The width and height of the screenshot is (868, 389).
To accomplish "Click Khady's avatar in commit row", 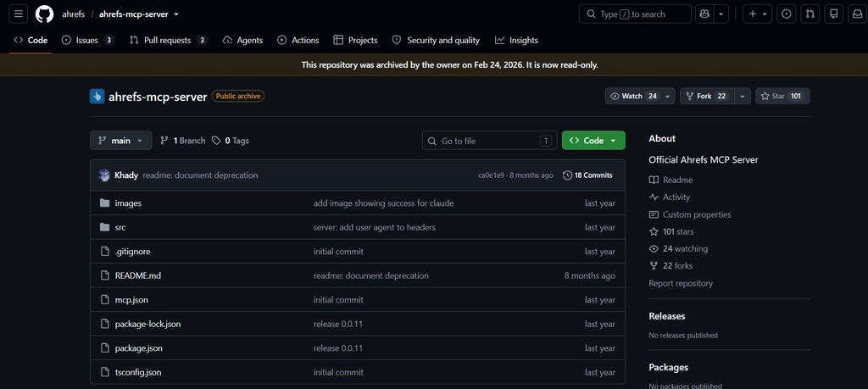I will point(104,175).
